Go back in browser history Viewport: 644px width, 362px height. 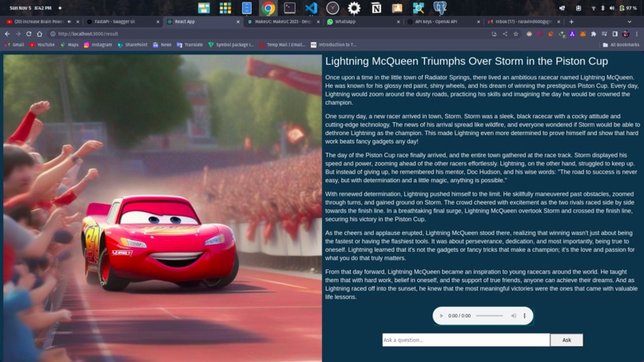7,34
